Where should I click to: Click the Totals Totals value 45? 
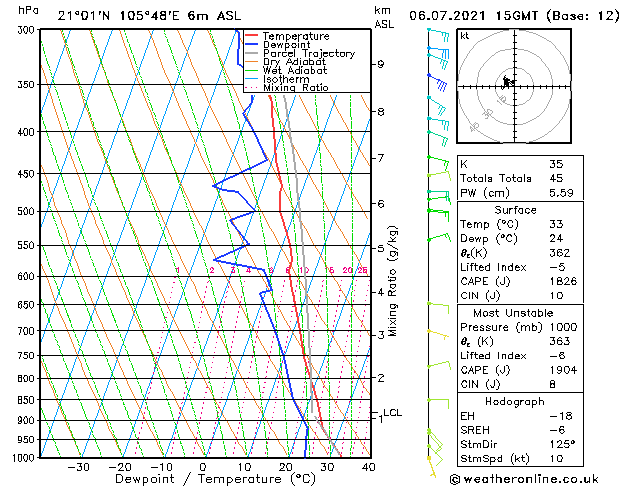556,178
